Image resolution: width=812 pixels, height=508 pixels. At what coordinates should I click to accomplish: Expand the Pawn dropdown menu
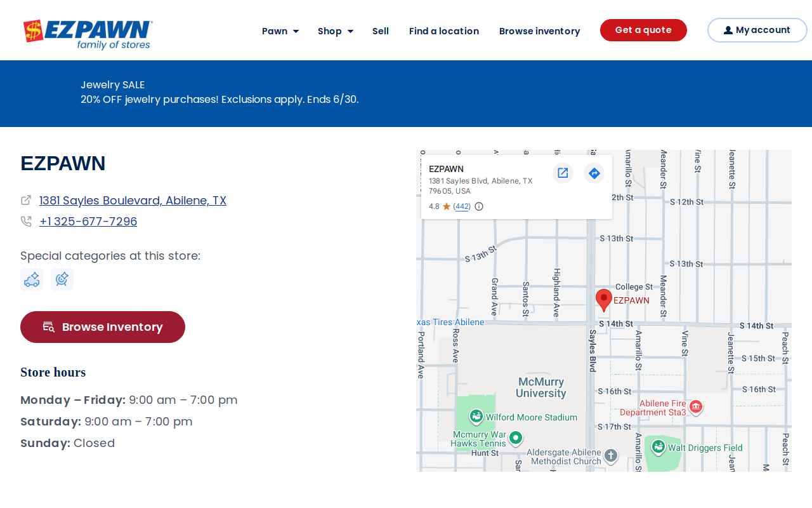(x=280, y=31)
